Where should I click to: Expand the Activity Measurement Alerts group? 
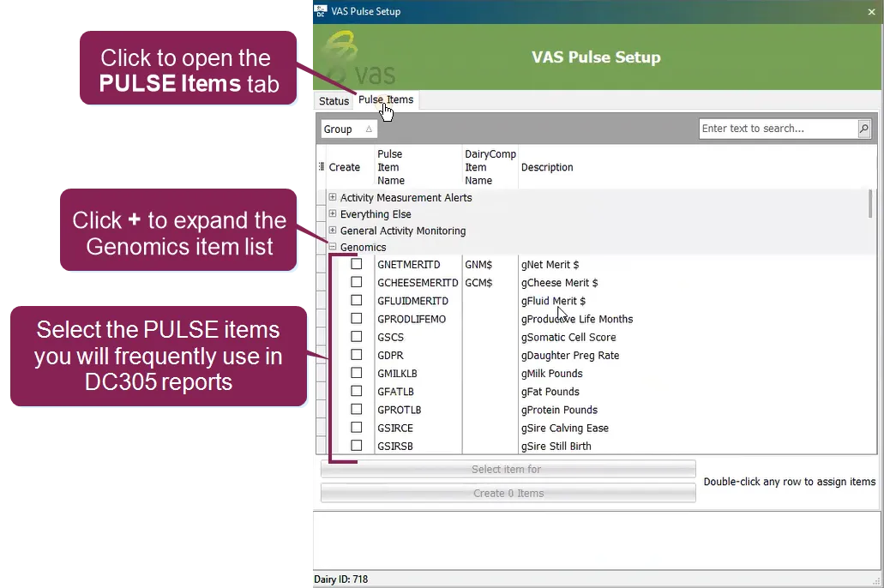point(333,197)
